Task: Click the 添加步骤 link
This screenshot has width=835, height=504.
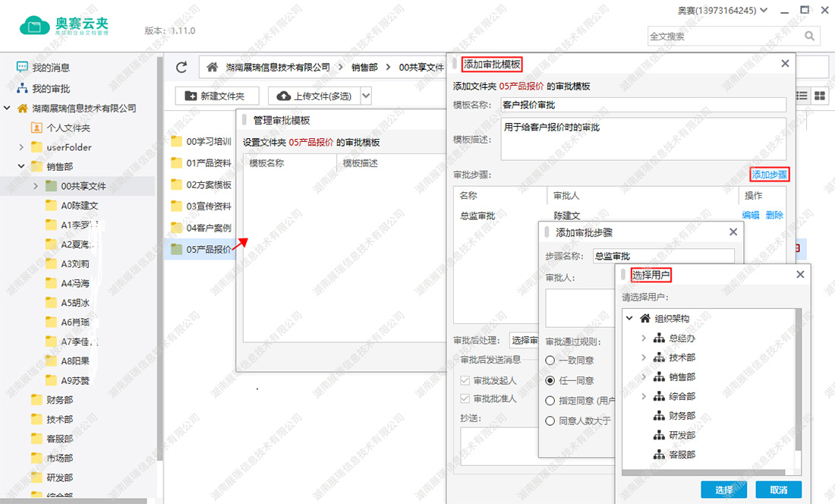Action: pyautogui.click(x=769, y=175)
